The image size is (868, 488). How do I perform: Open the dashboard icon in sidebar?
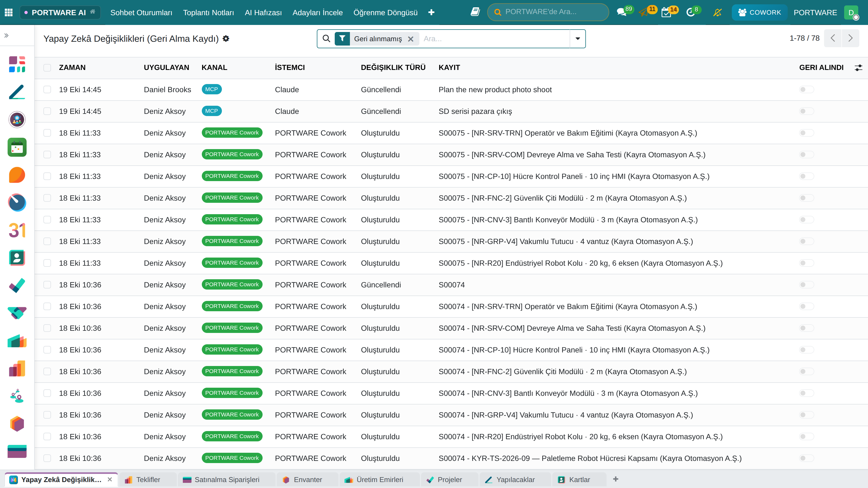tap(17, 64)
